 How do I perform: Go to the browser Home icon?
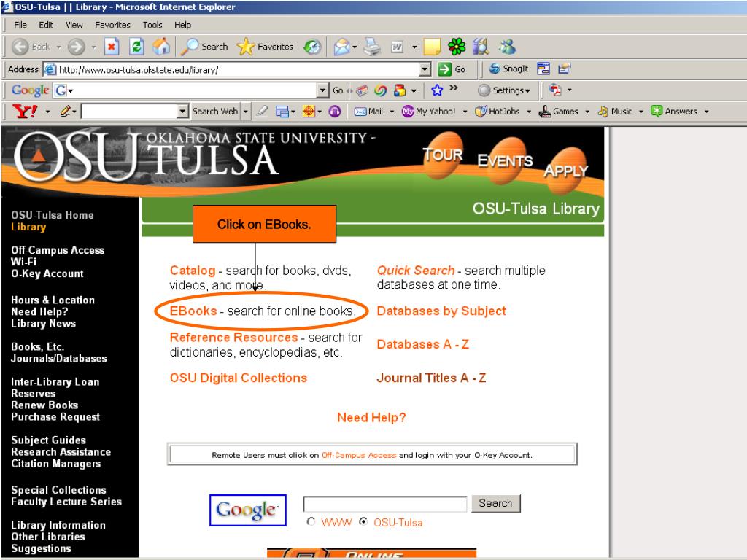tap(161, 47)
